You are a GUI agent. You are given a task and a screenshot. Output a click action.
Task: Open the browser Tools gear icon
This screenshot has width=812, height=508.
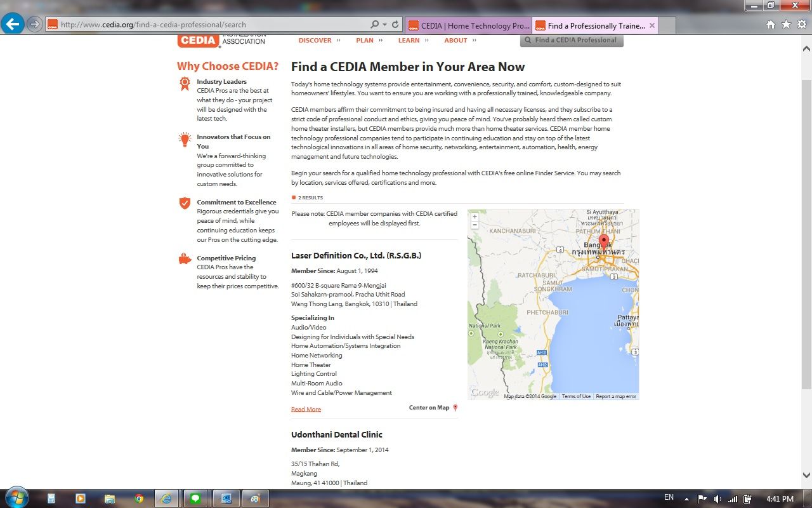[x=802, y=25]
